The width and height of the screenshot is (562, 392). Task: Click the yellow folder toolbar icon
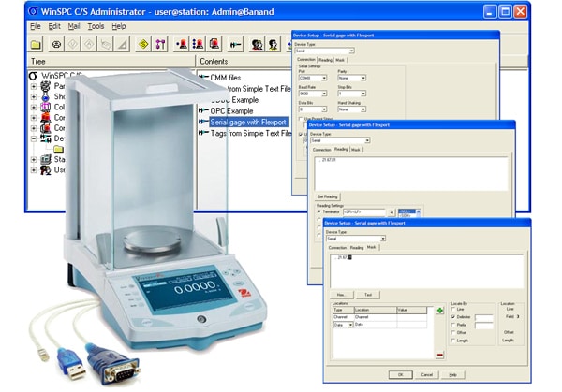click(x=36, y=44)
